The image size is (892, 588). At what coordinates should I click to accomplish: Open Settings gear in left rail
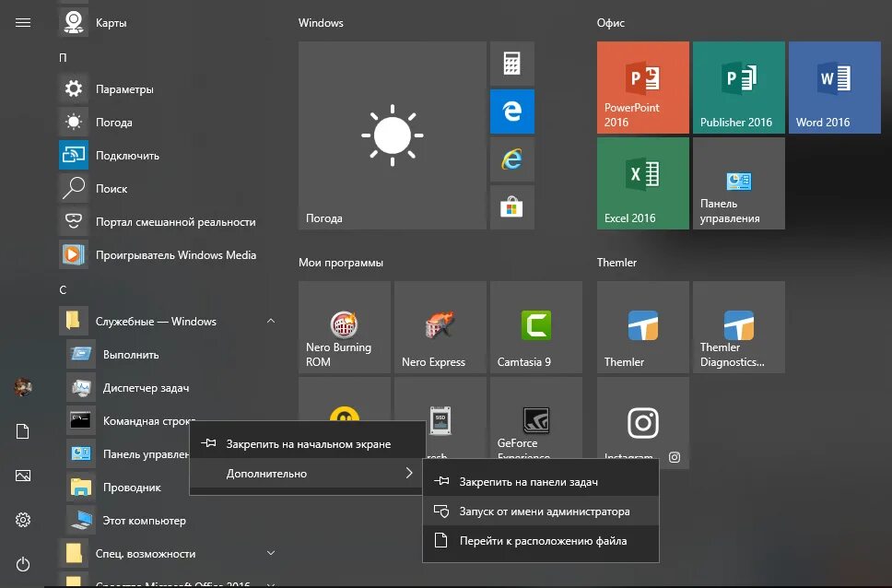coord(23,520)
